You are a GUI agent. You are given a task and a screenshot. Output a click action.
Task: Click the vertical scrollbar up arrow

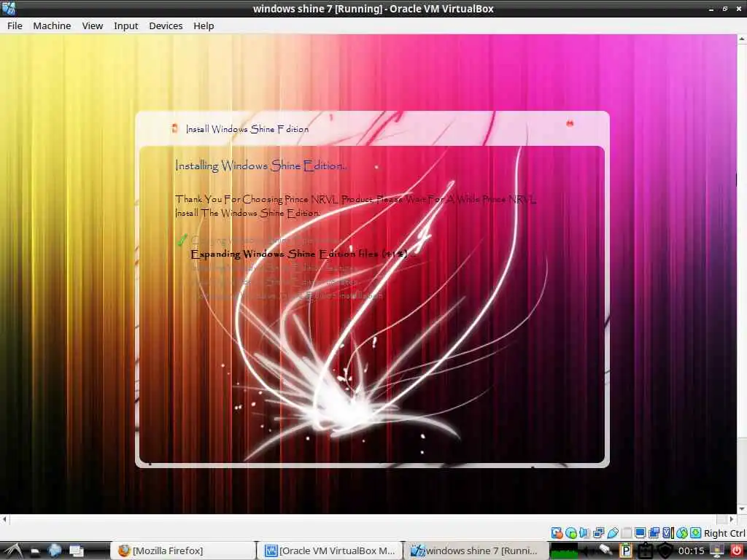(742, 39)
